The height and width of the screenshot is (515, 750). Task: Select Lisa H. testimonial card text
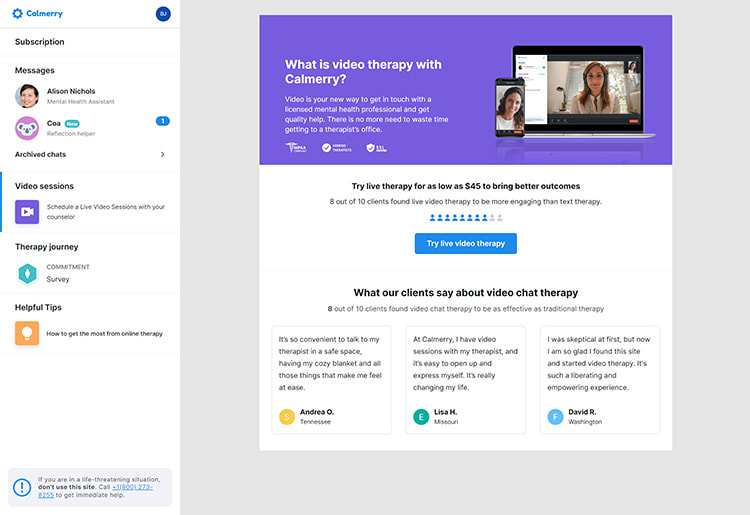[x=465, y=363]
